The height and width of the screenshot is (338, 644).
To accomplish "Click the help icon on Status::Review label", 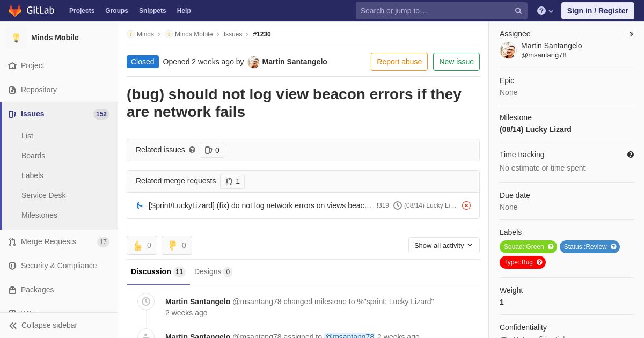I will [613, 247].
